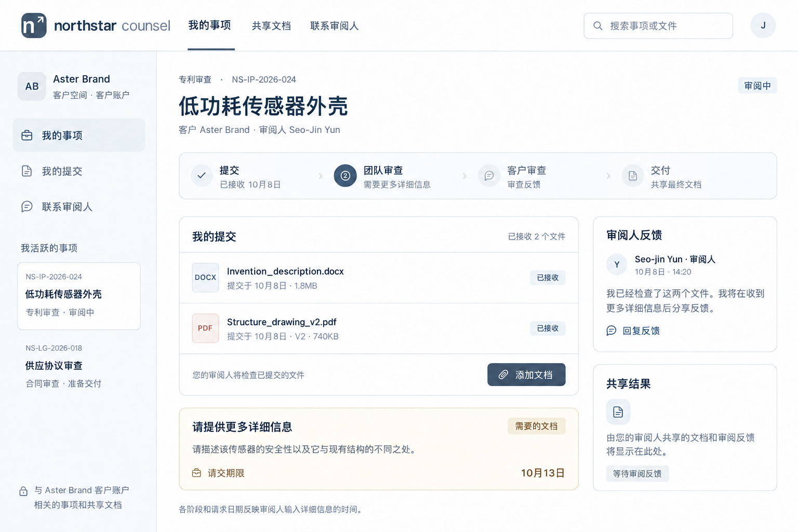
Task: Open the 低功耗传感器外壳 matter card in sidebar
Action: 79,296
